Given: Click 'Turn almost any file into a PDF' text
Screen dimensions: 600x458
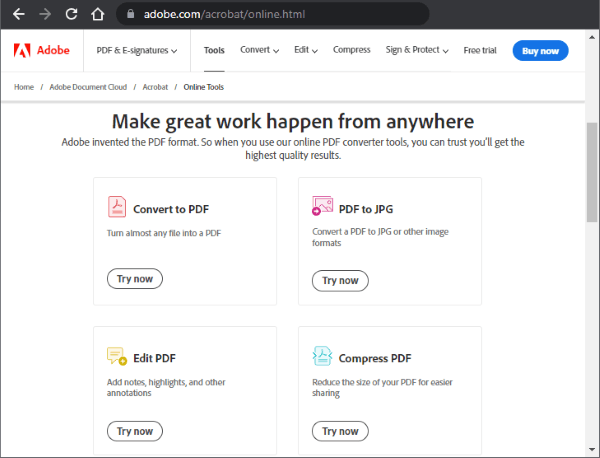Looking at the screenshot, I should pos(164,233).
